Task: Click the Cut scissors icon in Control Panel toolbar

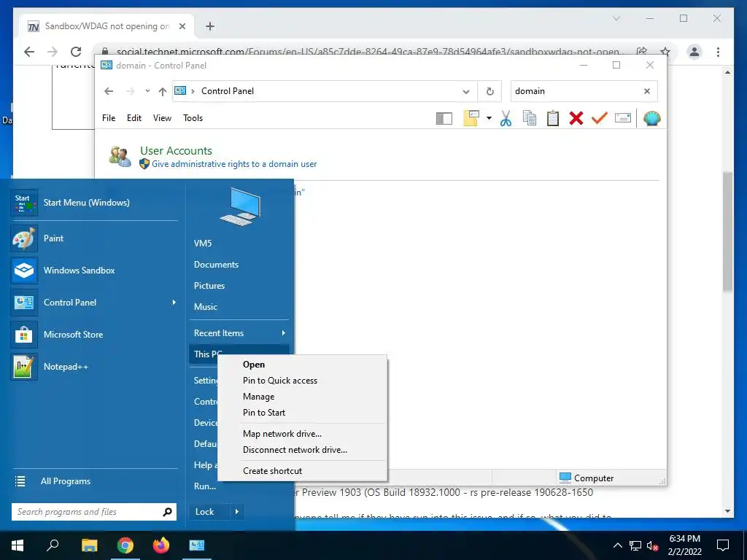Action: click(506, 118)
